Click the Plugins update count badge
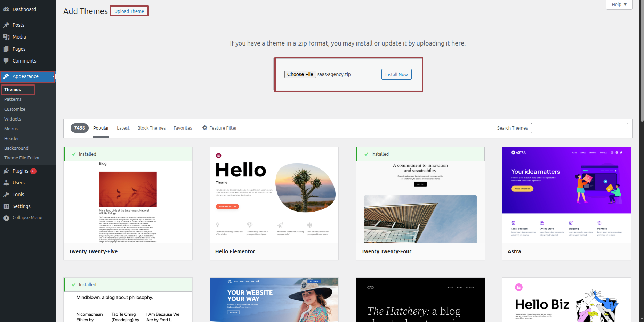 pyautogui.click(x=33, y=171)
